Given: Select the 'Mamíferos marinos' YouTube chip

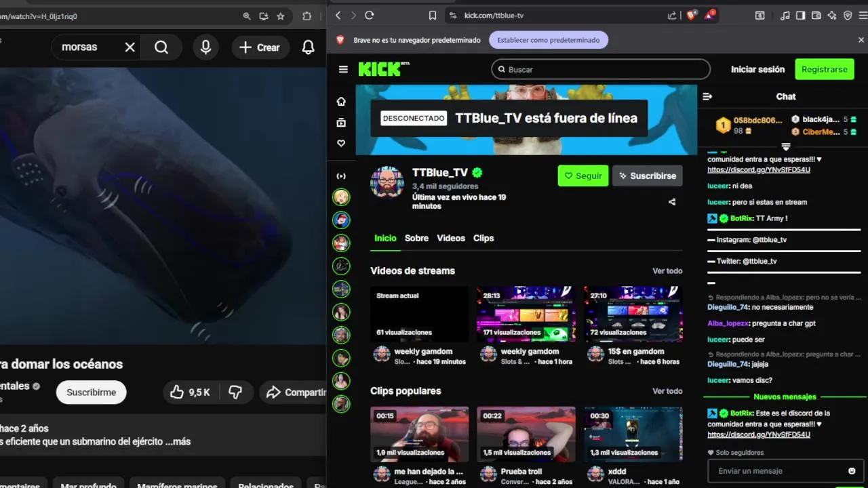Looking at the screenshot, I should point(177,486).
